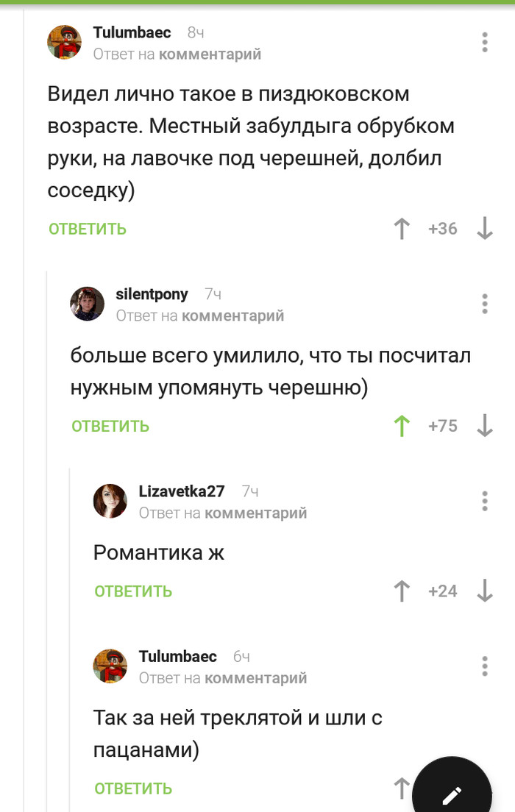Toggle downvote on Lizavetka27's comment
515x812 pixels.
click(484, 591)
